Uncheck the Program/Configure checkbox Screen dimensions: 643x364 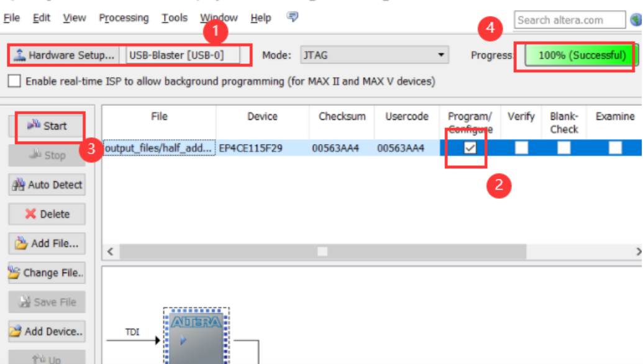(x=470, y=148)
